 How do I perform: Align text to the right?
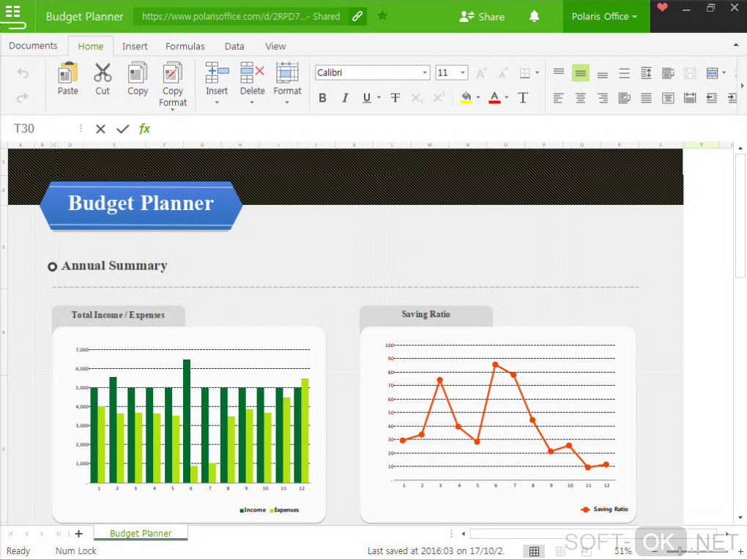(602, 98)
